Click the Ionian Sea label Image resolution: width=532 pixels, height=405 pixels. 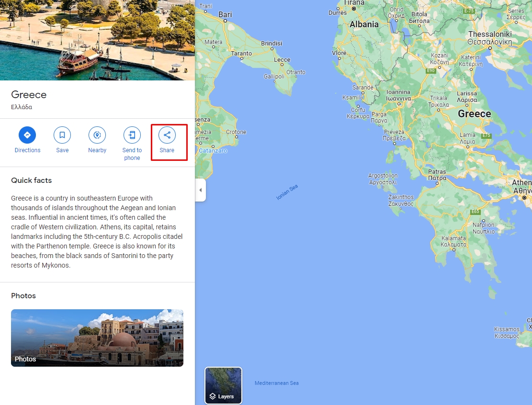point(287,192)
